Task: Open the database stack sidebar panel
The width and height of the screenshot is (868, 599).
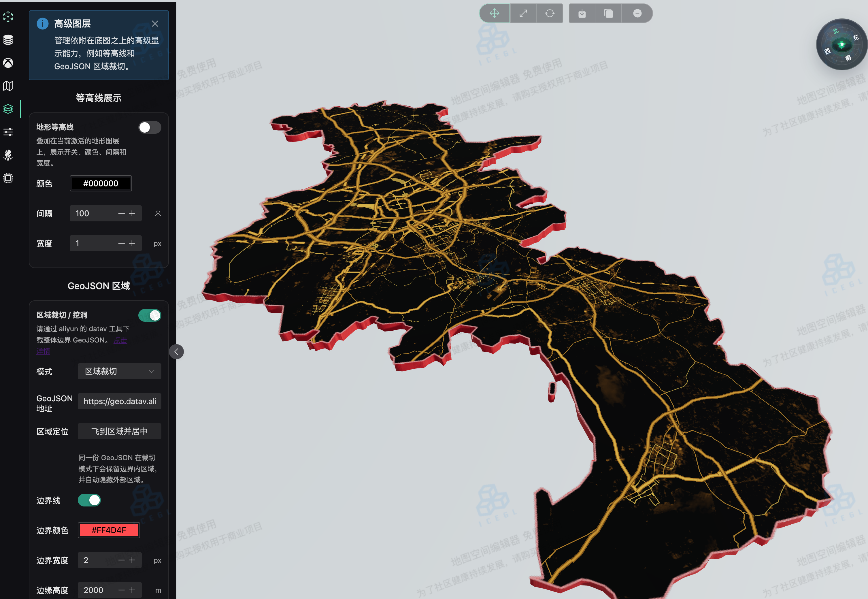Action: 8,40
